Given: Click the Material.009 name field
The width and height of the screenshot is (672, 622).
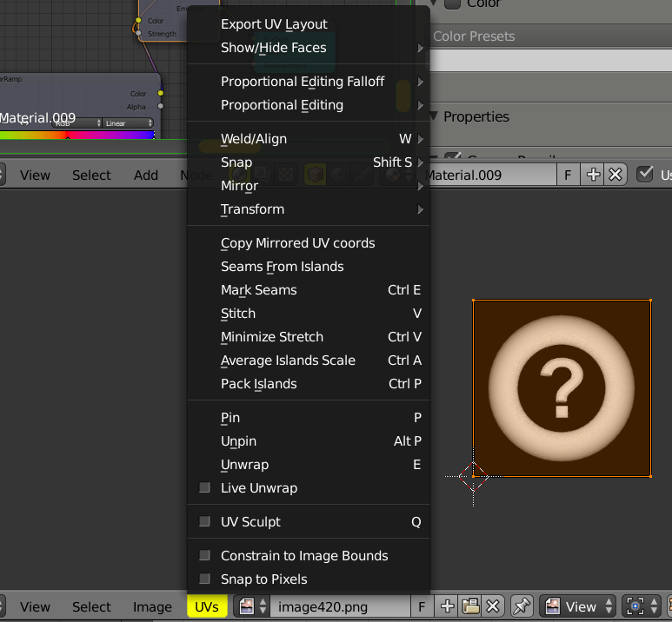Looking at the screenshot, I should [490, 175].
